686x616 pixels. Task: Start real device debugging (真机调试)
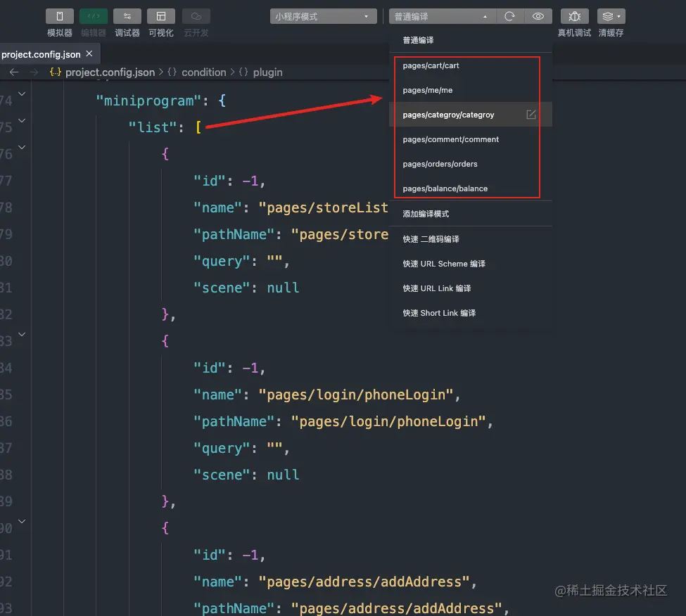point(574,17)
